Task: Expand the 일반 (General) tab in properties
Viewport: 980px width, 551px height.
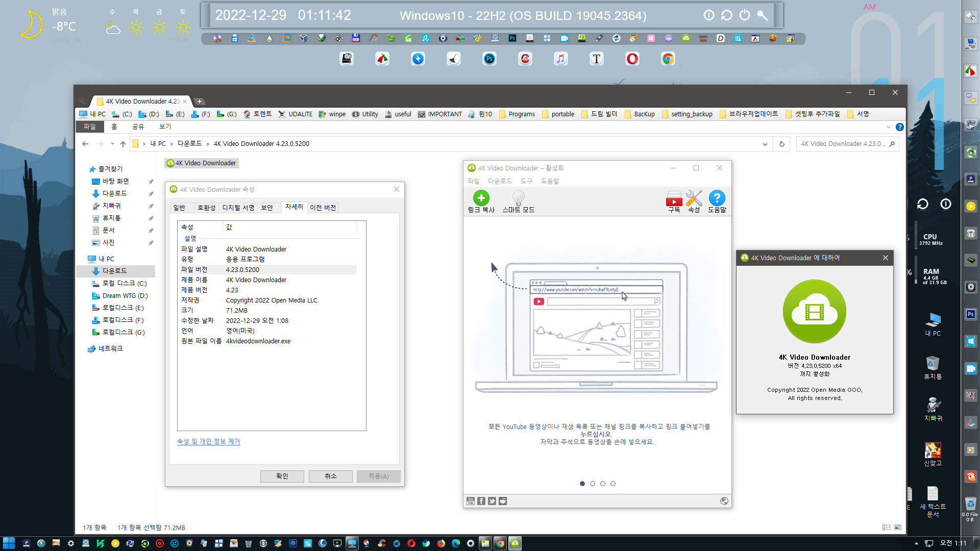Action: [x=182, y=207]
